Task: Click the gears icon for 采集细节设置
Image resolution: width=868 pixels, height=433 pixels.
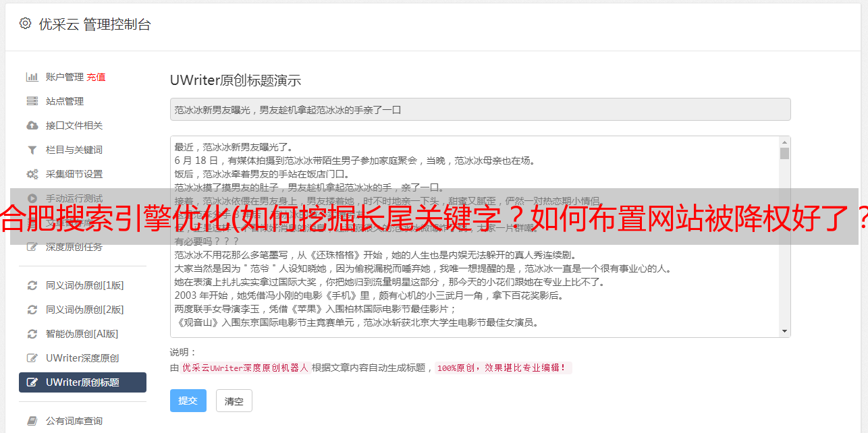Action: tap(32, 174)
